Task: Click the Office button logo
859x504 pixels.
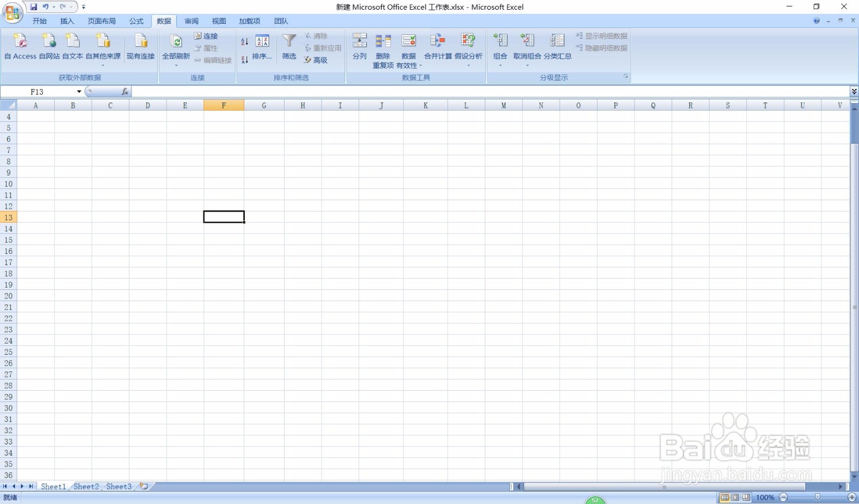Action: point(12,12)
